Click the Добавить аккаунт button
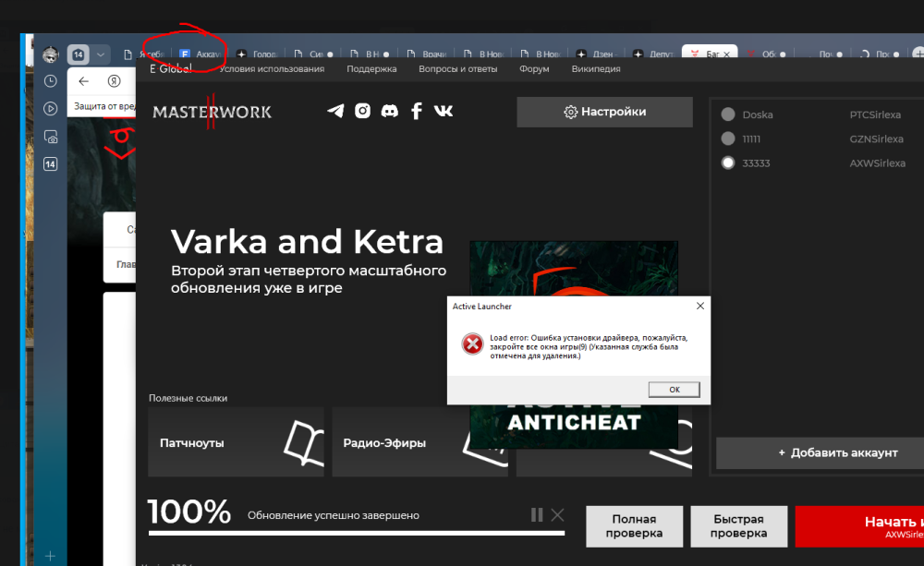The image size is (924, 566). coord(820,452)
